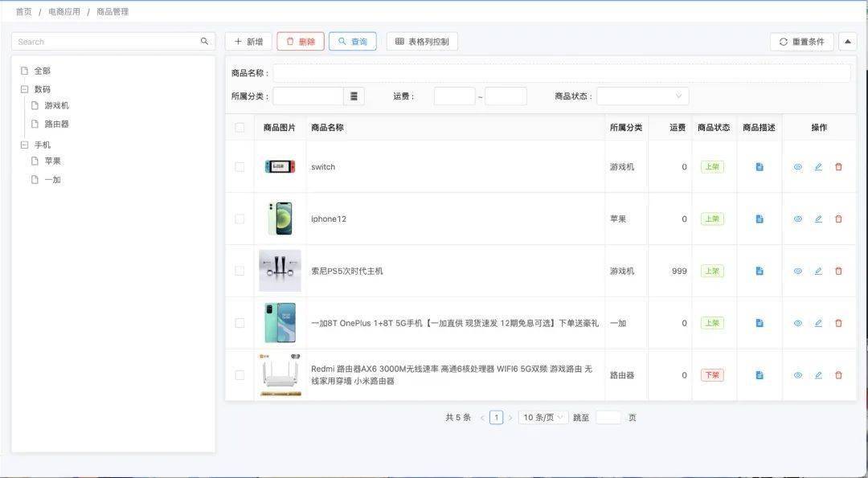Viewport: 868px width, 478px height.
Task: Click the search magnifier icon in sidebar
Action: click(x=204, y=42)
